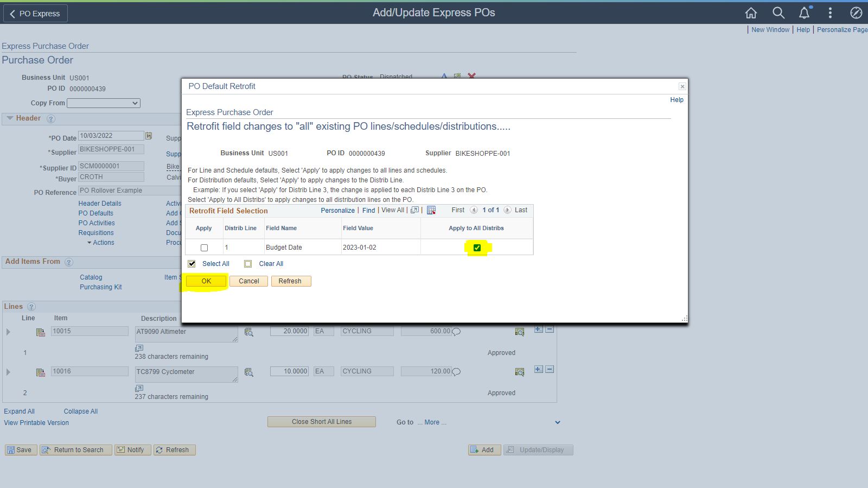Open the PO Date calendar picker
868x488 pixels.
[148, 136]
